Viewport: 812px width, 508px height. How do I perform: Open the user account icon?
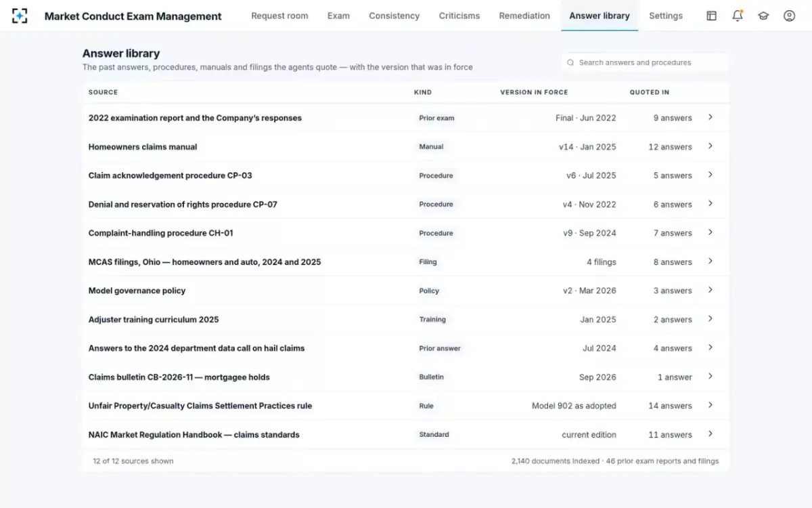(789, 16)
